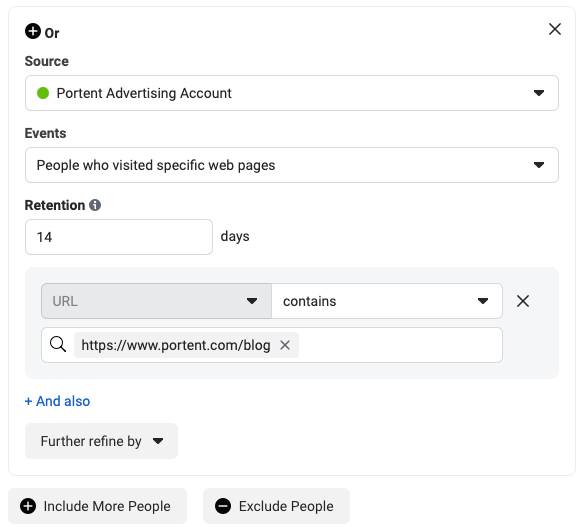Click the search magnifier in URL field
This screenshot has height=527, width=586.
pyautogui.click(x=58, y=344)
